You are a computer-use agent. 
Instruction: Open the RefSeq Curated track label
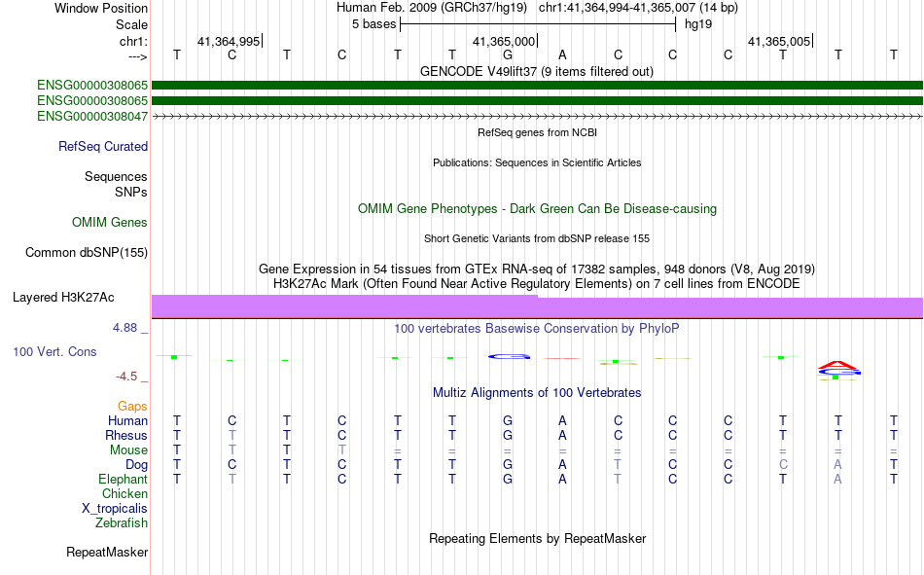click(x=103, y=146)
